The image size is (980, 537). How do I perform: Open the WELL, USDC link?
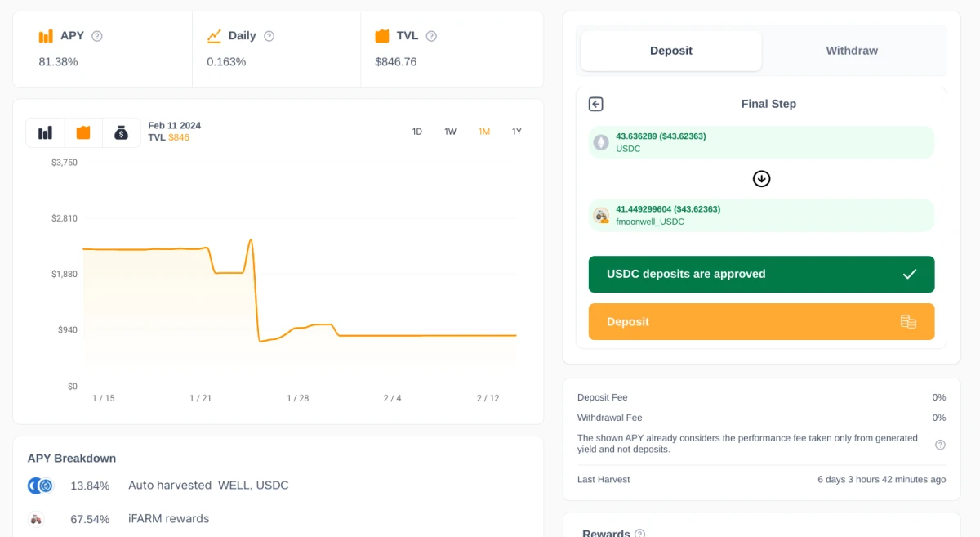tap(253, 486)
